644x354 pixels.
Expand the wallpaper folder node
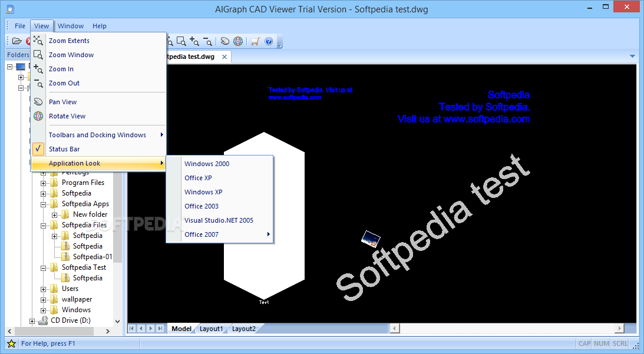pyautogui.click(x=43, y=300)
